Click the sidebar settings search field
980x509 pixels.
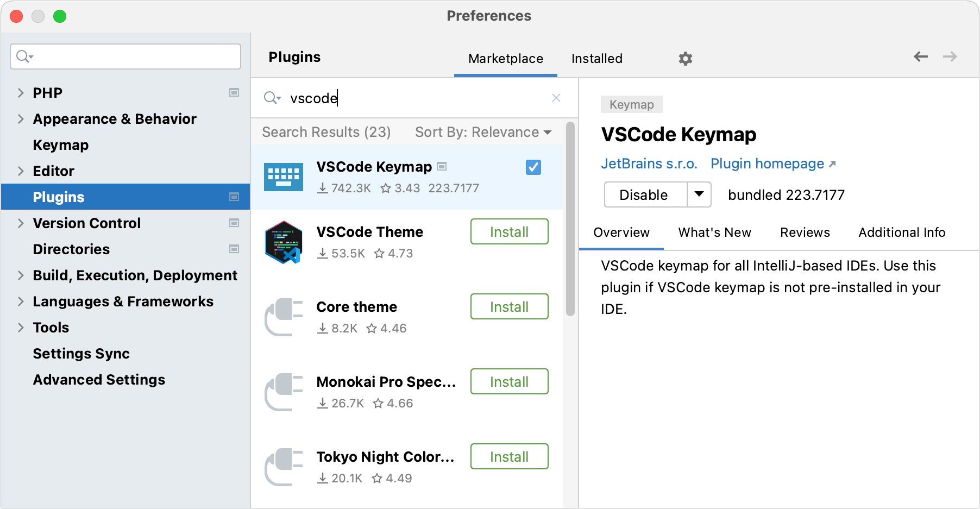[x=125, y=56]
